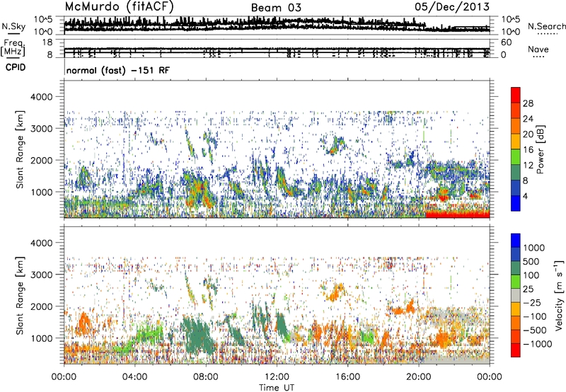Click the 'Nave' label
Viewport: 566px width, 392px height.
coord(538,49)
